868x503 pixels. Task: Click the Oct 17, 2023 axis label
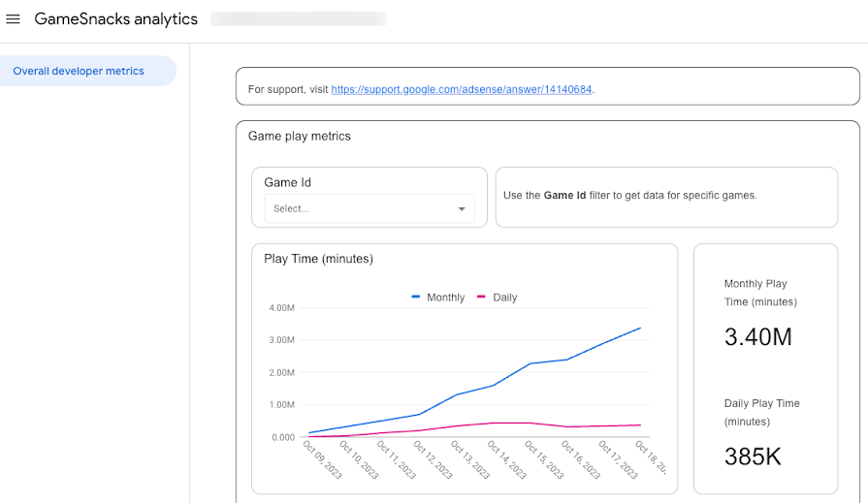(618, 459)
